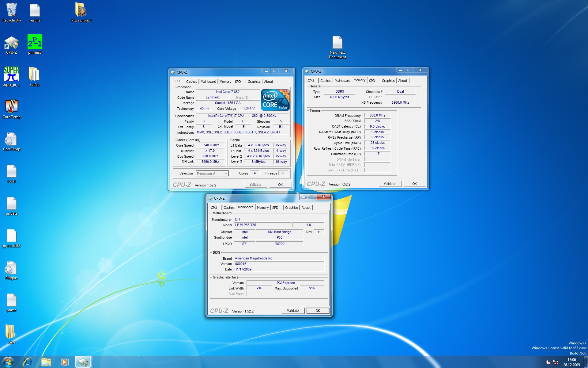Click the taskbar clock showing 13:06
588x368 pixels.
coord(571,362)
